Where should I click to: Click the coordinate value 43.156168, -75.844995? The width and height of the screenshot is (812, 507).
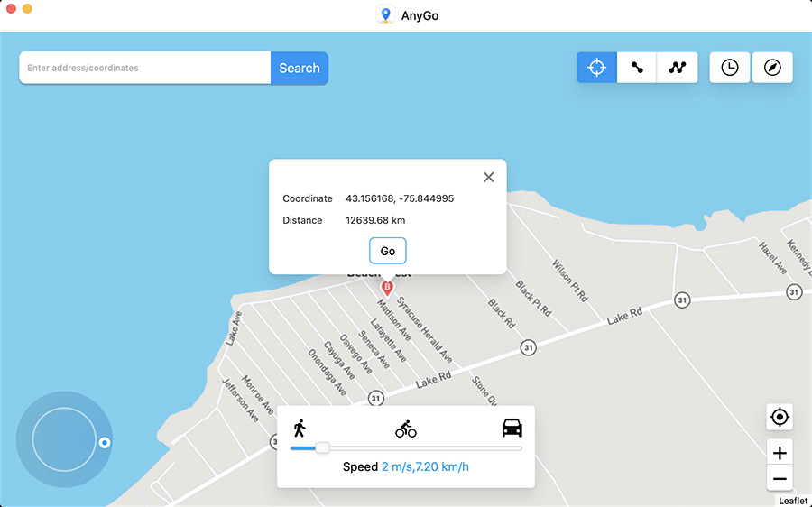[x=400, y=198]
